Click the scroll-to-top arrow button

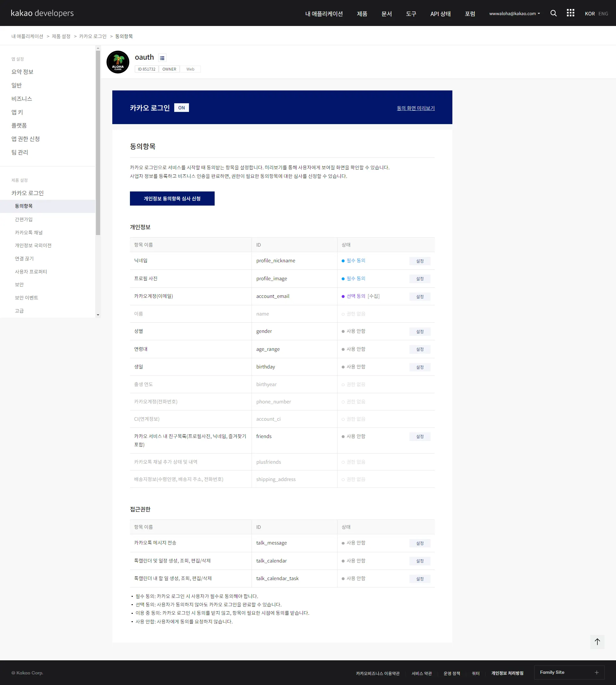[x=597, y=641]
